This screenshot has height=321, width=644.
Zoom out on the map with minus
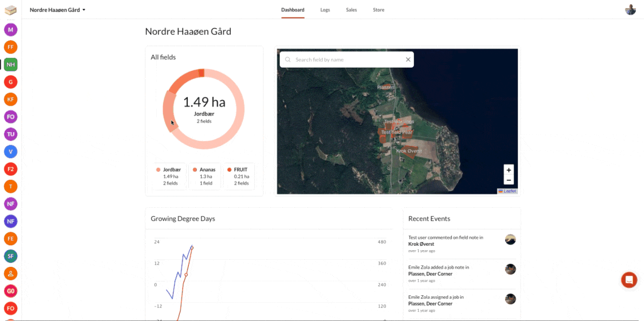[x=509, y=180]
